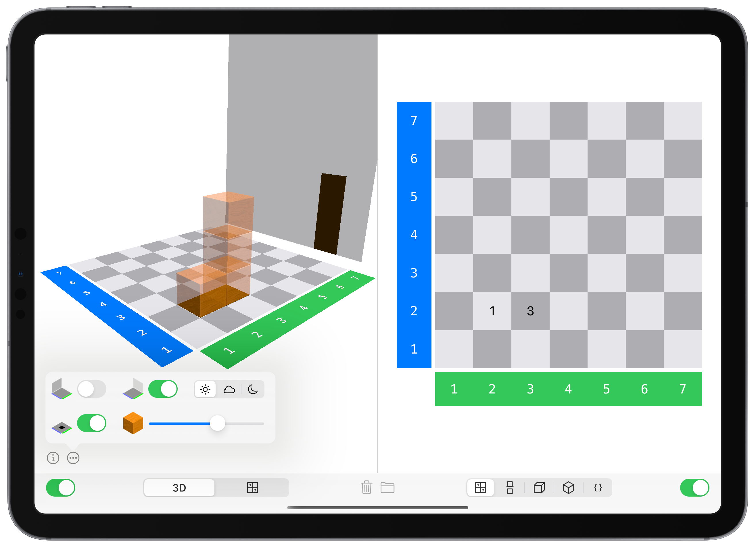This screenshot has width=756, height=548.
Task: Toggle the layer visibility green switch
Action: (92, 422)
